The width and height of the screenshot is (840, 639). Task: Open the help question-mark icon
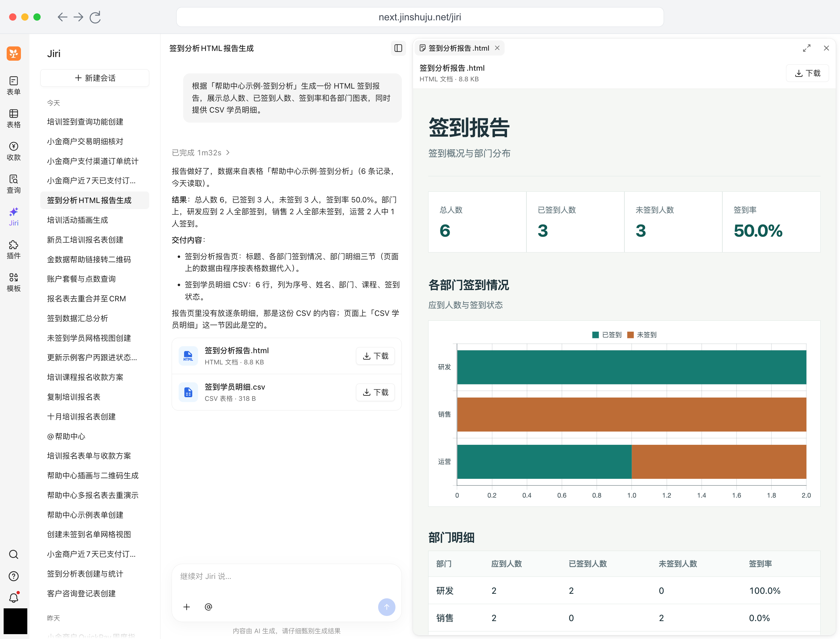[x=14, y=576]
